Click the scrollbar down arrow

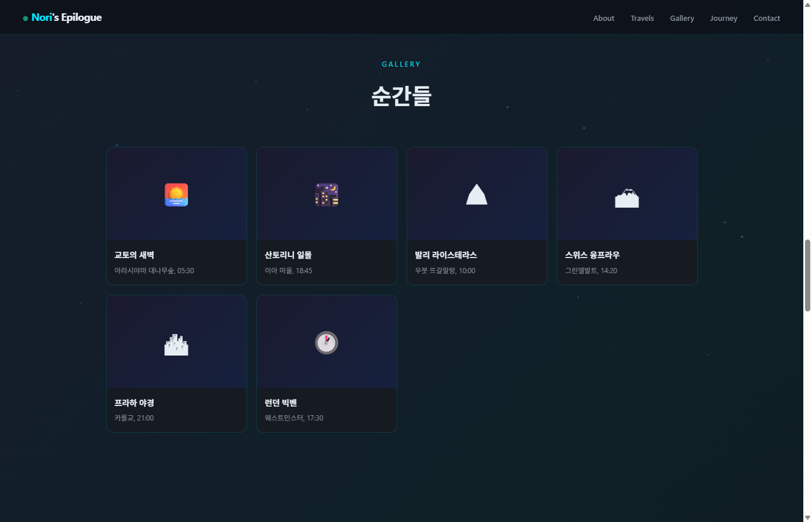[x=807, y=517]
